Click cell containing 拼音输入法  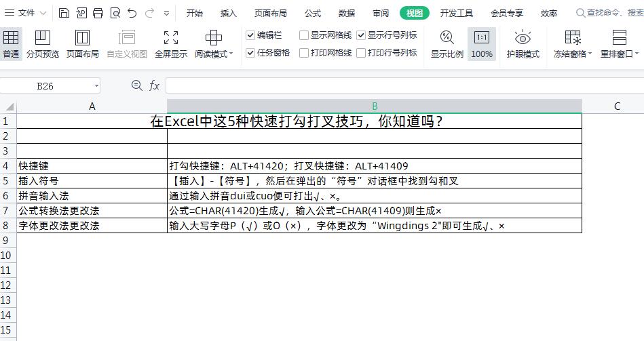[92, 196]
